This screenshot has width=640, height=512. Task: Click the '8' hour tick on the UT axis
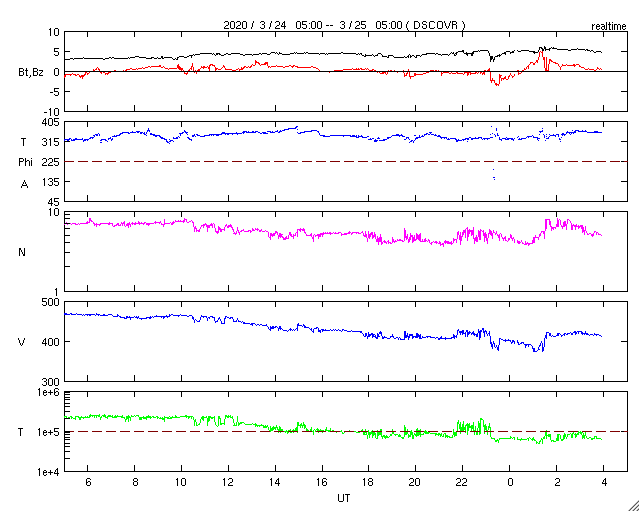[135, 483]
